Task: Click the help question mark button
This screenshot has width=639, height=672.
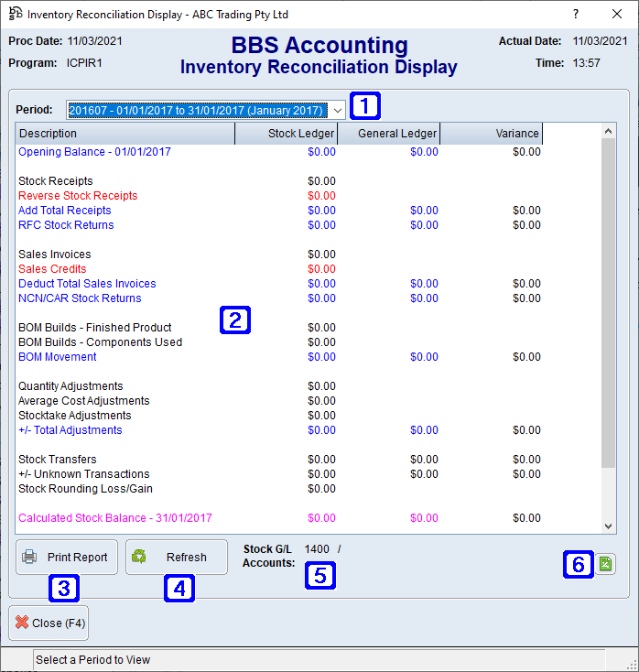Action: coord(576,14)
